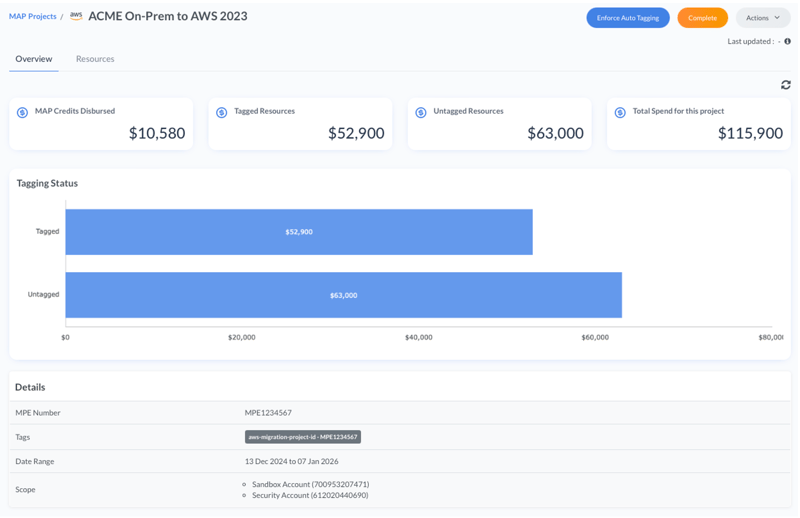This screenshot has height=518, width=800.
Task: Click the Untagged axis label on chart
Action: click(x=43, y=294)
